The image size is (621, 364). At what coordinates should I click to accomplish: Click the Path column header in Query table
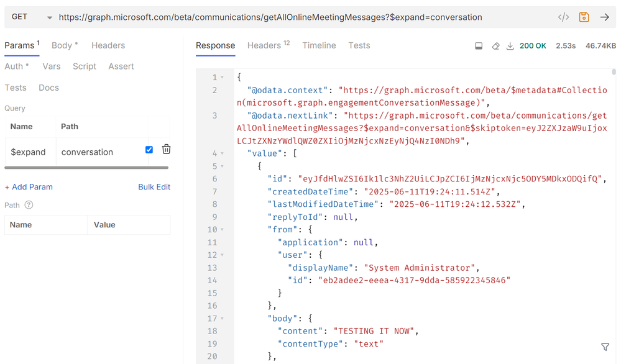[70, 127]
